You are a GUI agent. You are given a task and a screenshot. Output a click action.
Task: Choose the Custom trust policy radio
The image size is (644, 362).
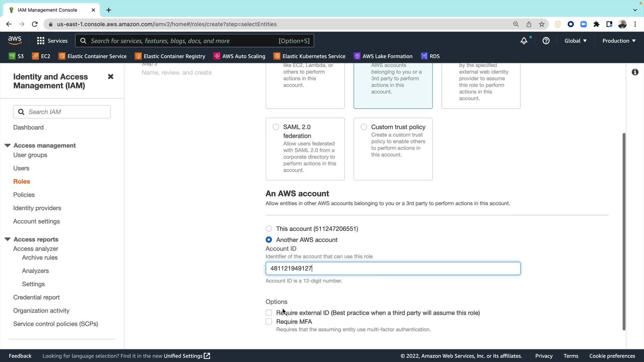[364, 127]
